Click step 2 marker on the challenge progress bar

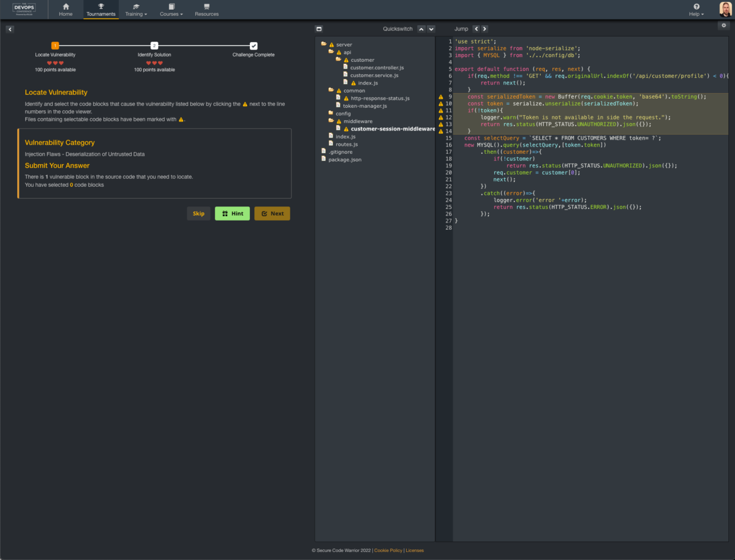(x=154, y=45)
